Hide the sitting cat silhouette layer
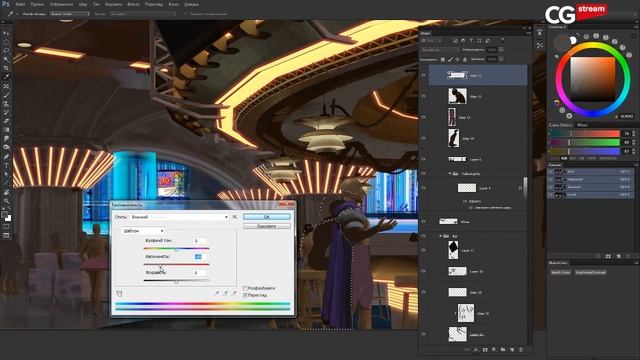The width and height of the screenshot is (640, 360). 424,96
